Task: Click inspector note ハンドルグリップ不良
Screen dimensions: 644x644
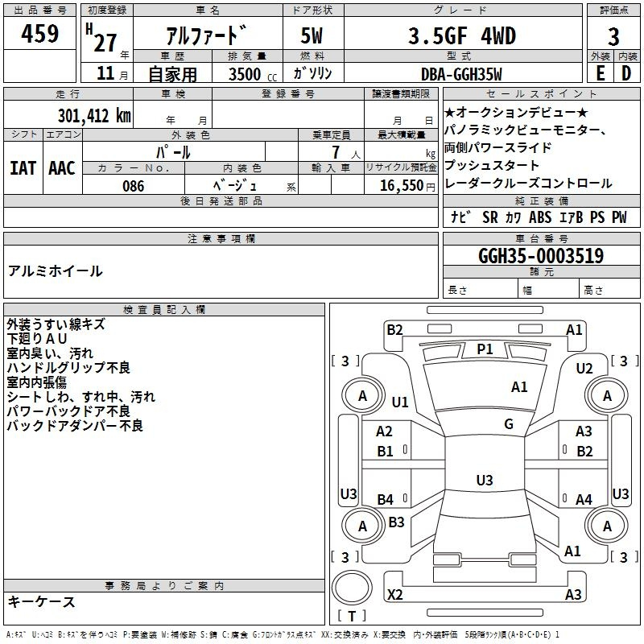Action: click(x=68, y=368)
